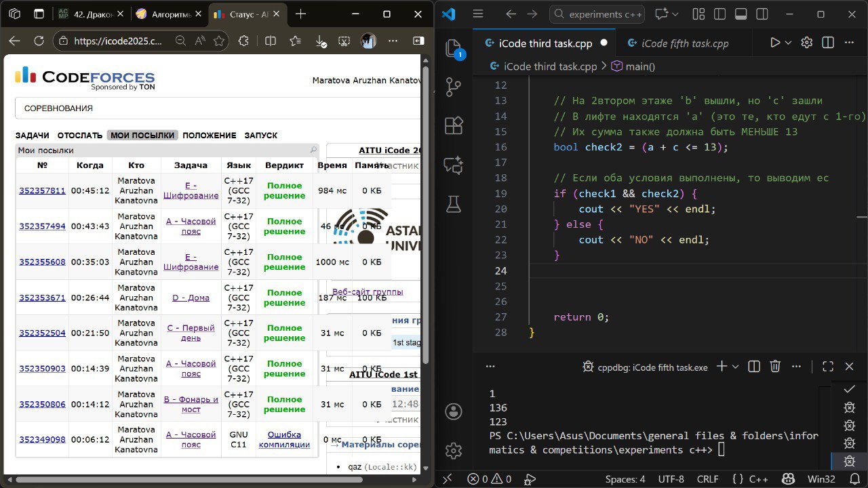
Task: Open the 'D - Дома' problem link
Action: (x=191, y=298)
